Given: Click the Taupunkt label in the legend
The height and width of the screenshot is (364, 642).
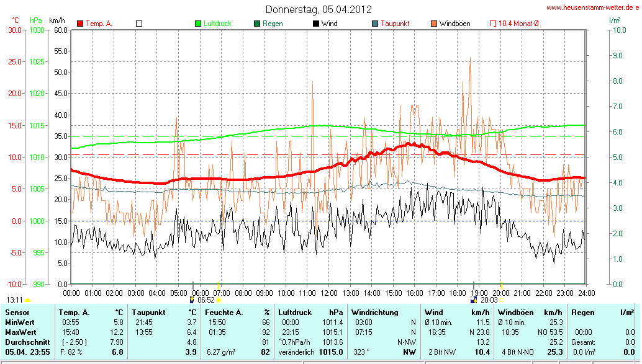Looking at the screenshot, I should 395,24.
